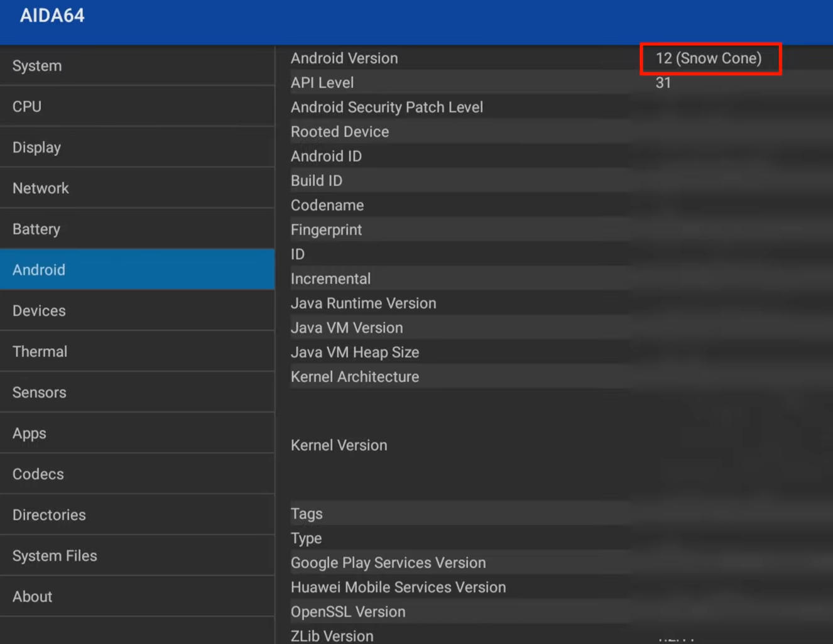Open the System category in sidebar
Image resolution: width=833 pixels, height=644 pixels.
point(137,66)
